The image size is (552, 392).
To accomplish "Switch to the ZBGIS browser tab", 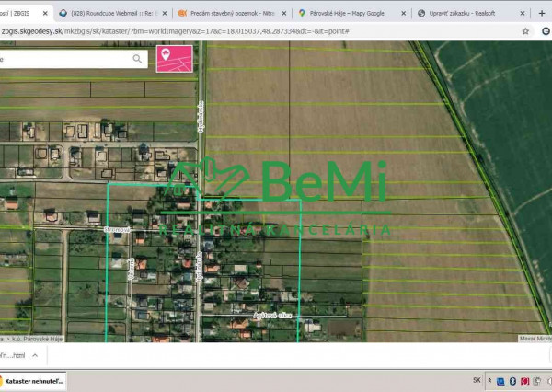I will tap(25, 14).
